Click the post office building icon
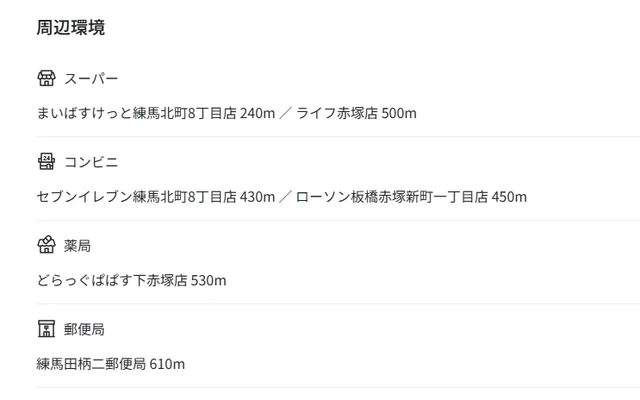 click(46, 328)
